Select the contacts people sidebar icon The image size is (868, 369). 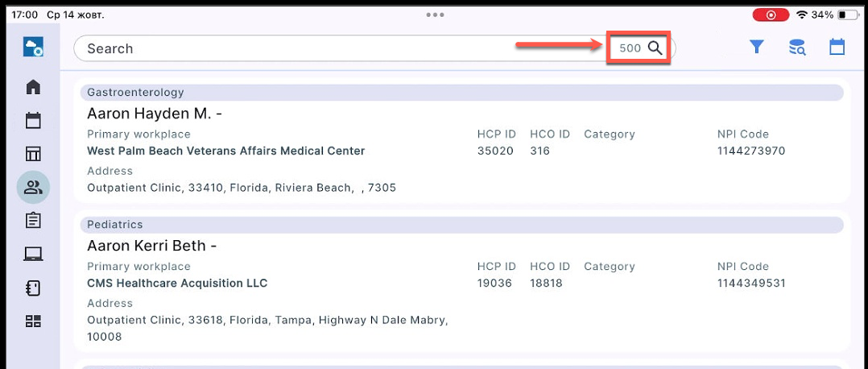tap(33, 187)
